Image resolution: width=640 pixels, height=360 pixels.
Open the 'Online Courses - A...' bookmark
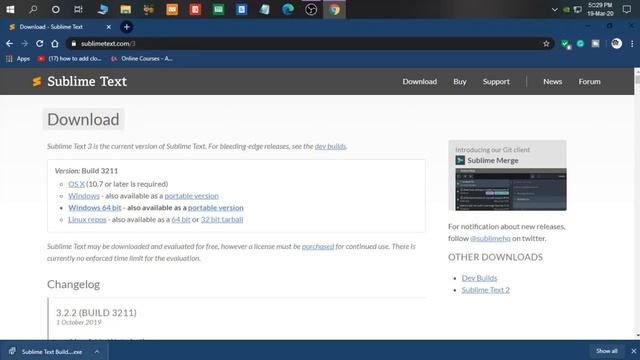coord(142,59)
